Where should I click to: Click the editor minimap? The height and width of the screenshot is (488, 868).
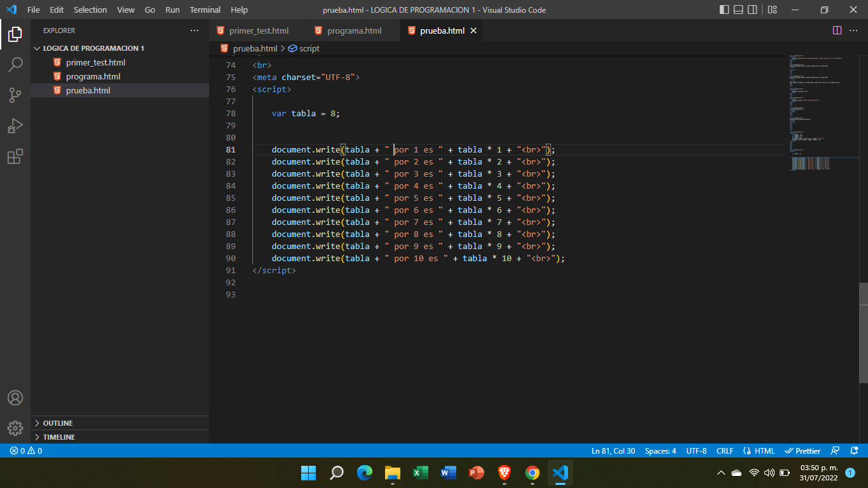(x=824, y=114)
